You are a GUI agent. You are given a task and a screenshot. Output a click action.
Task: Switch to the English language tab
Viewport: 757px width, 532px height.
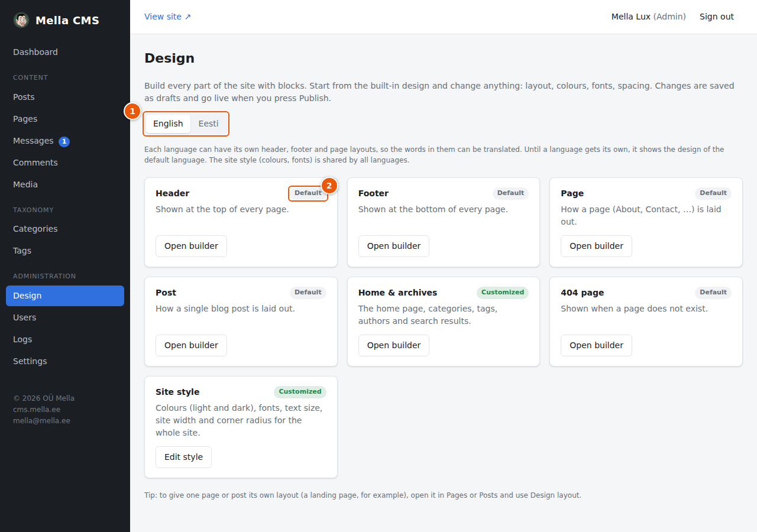pos(168,124)
